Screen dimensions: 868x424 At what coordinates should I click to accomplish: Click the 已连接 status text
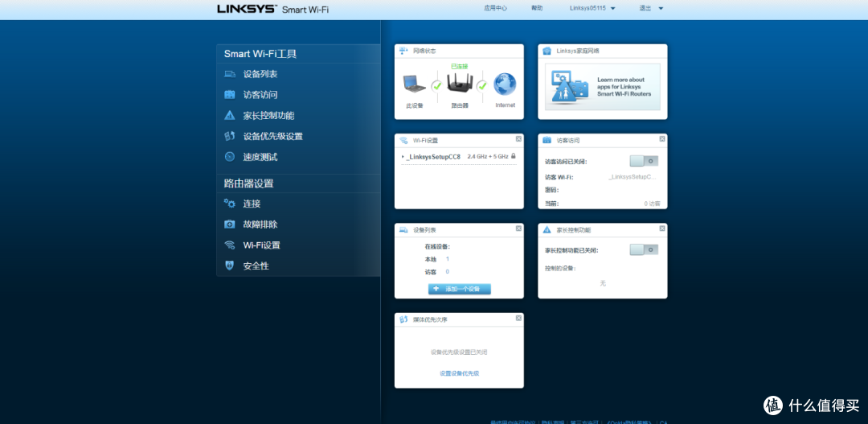(x=459, y=66)
